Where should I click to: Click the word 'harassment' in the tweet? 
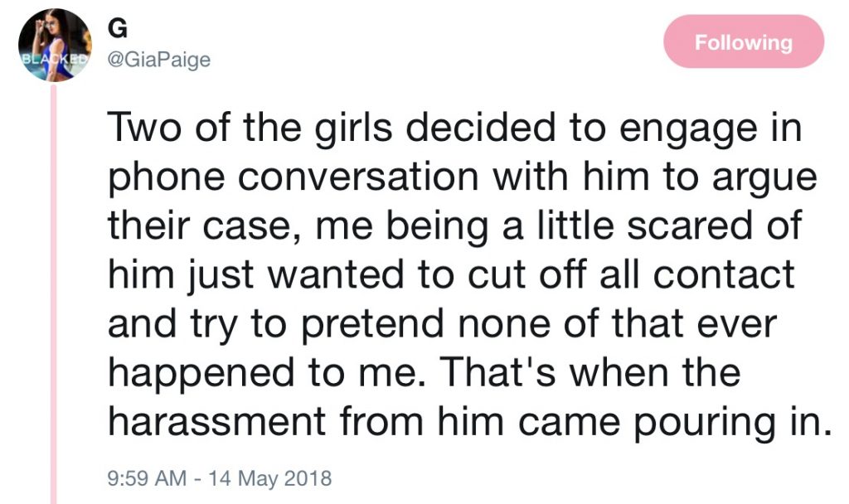point(216,421)
